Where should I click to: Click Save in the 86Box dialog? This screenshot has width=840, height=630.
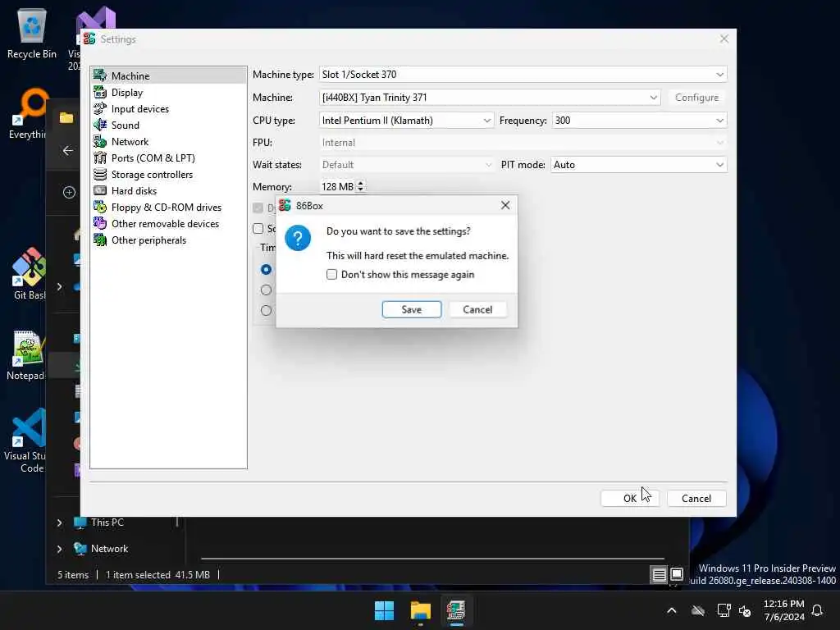click(412, 309)
